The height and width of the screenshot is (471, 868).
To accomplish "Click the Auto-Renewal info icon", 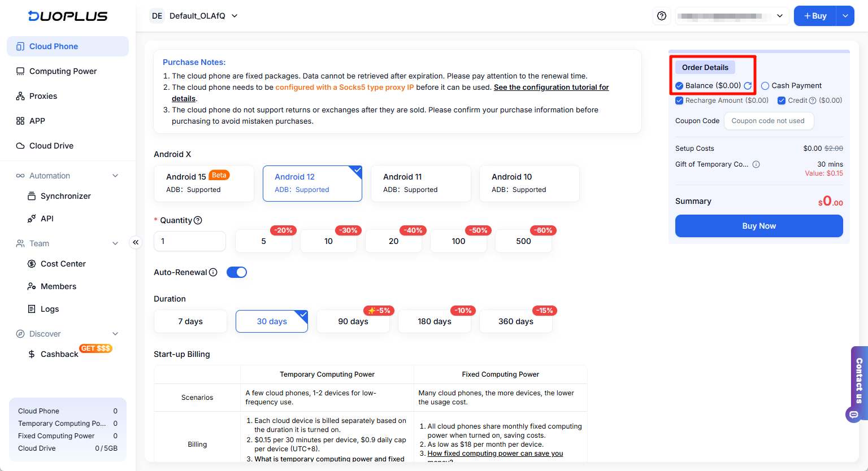I will (x=213, y=272).
